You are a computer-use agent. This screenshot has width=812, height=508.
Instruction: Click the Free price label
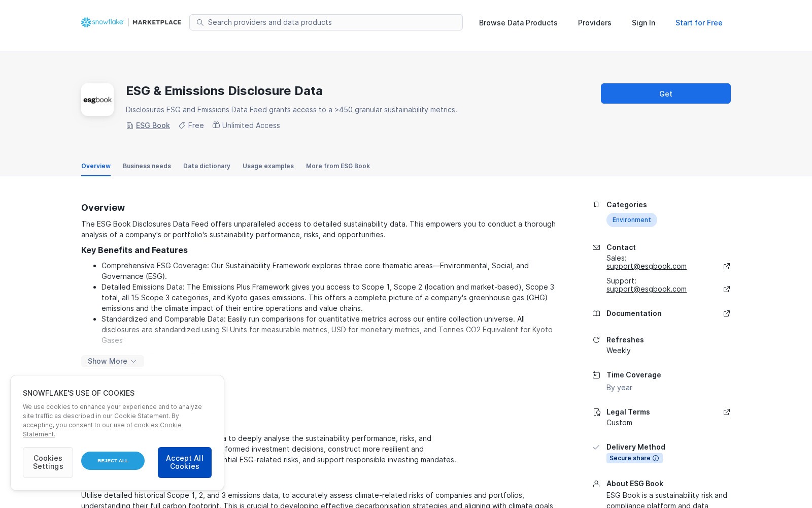pyautogui.click(x=196, y=125)
